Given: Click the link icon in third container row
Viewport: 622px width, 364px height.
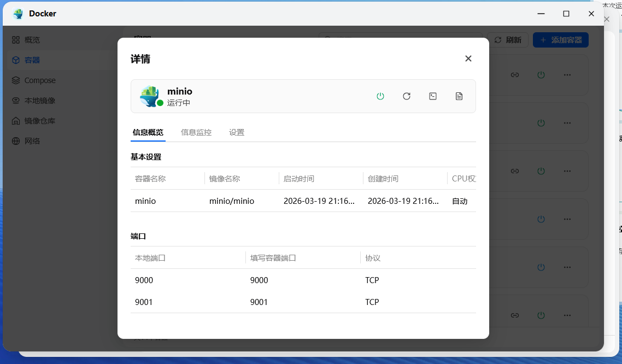Looking at the screenshot, I should coord(515,171).
